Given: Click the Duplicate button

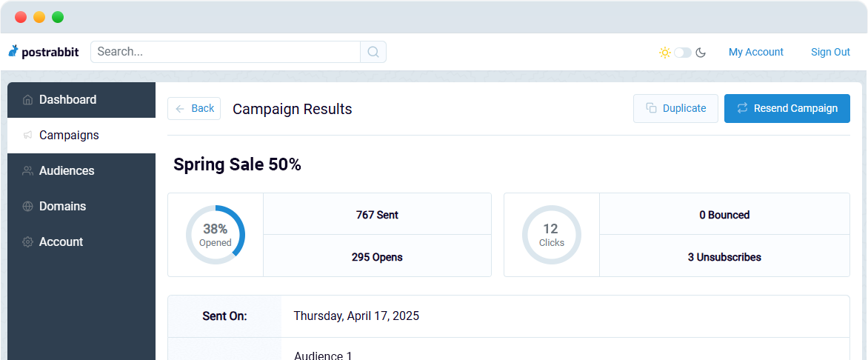Looking at the screenshot, I should coord(675,109).
